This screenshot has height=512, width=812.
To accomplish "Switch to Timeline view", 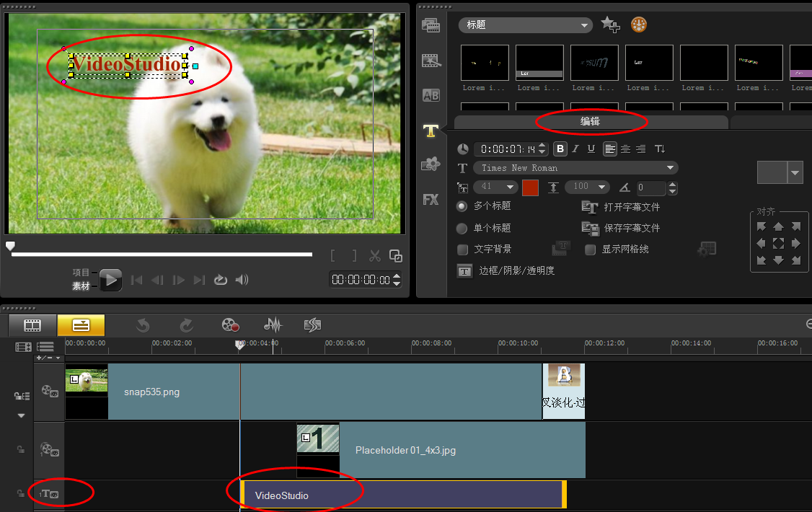I will pos(81,325).
